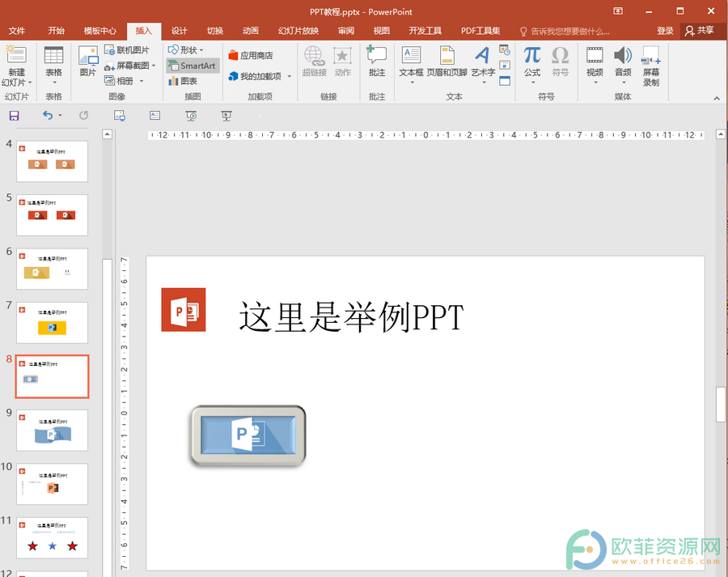
Task: Select slide 4 thumbnail
Action: [x=52, y=161]
